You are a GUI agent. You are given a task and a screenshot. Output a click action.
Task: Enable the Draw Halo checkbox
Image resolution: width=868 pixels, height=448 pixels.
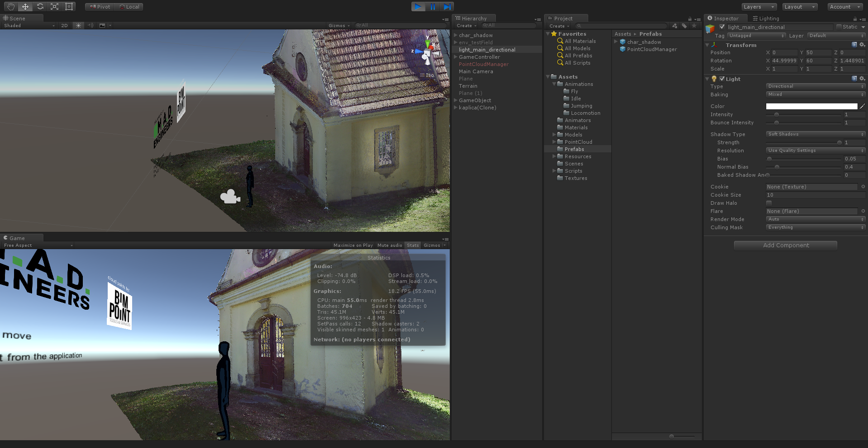pos(769,203)
